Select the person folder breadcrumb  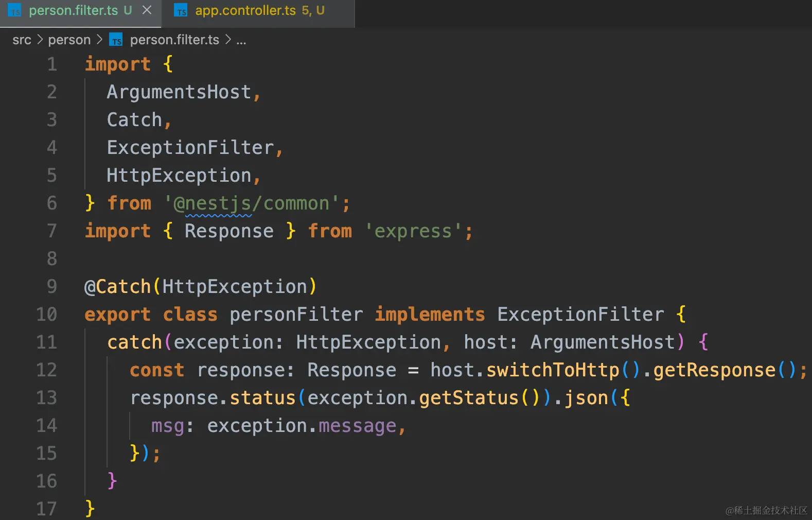point(69,40)
